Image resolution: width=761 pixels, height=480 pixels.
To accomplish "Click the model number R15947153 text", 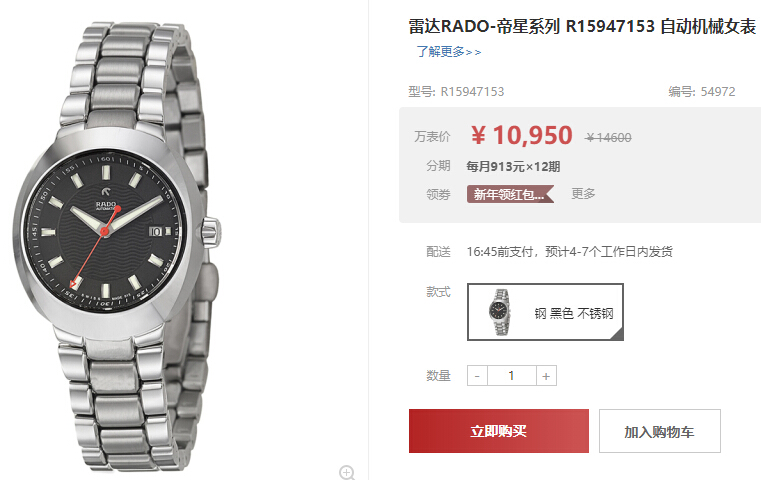I will click(472, 92).
